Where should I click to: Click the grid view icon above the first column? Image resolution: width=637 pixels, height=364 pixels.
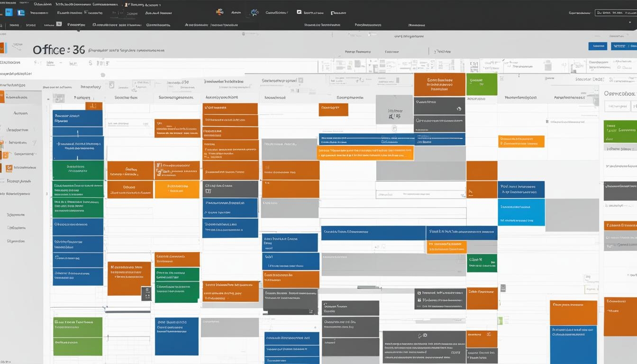pos(59,98)
